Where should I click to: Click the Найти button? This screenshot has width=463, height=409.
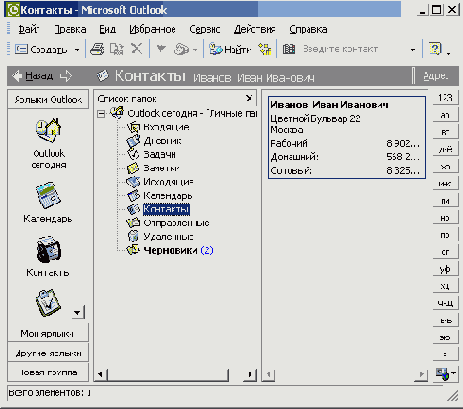coord(229,49)
